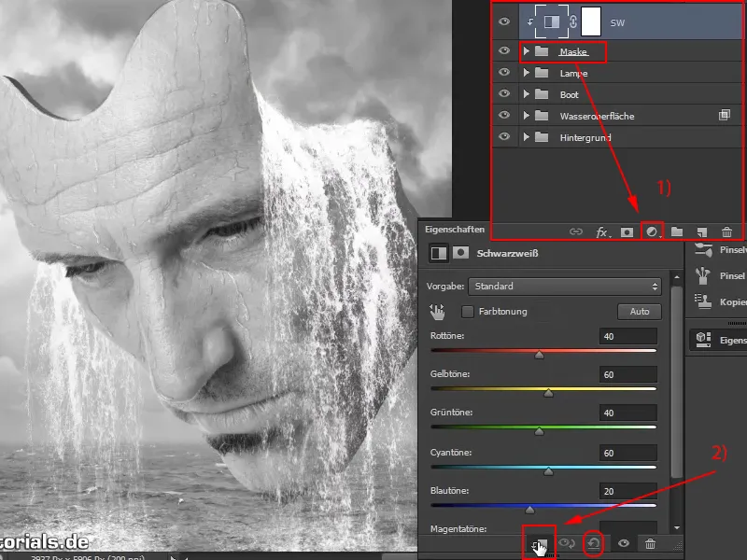Hide the Maske group
The image size is (747, 560).
[x=504, y=50]
